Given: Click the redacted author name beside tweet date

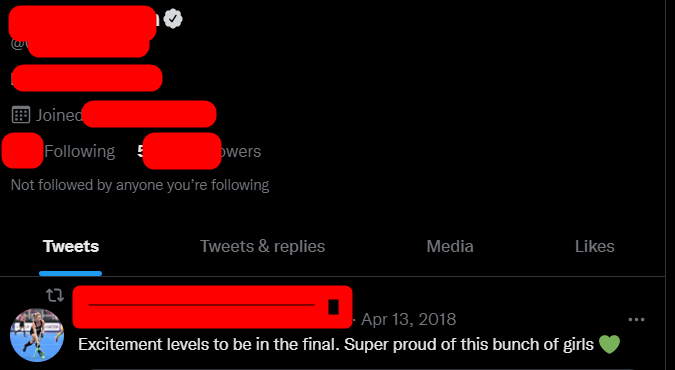Looking at the screenshot, I should (x=213, y=307).
